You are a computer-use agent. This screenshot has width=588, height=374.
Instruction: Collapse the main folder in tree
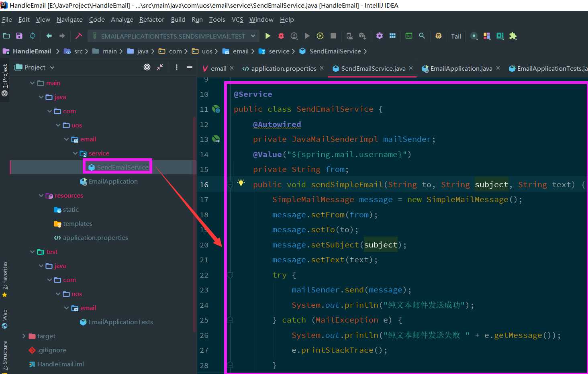33,83
